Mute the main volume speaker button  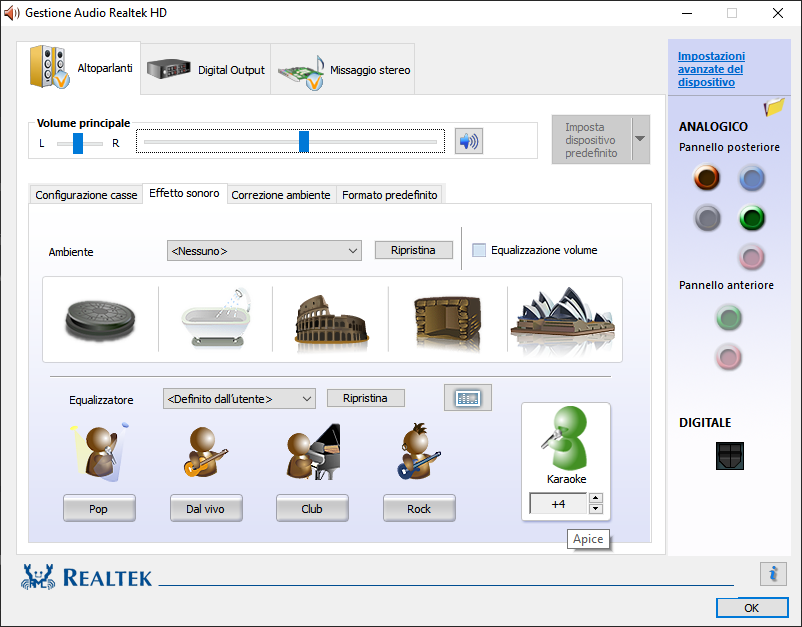pyautogui.click(x=469, y=141)
